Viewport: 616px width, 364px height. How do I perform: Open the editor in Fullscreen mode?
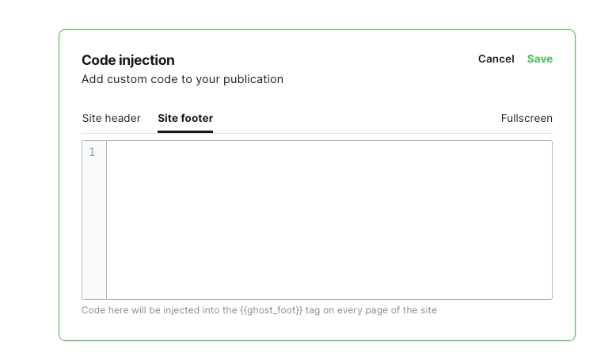(527, 119)
